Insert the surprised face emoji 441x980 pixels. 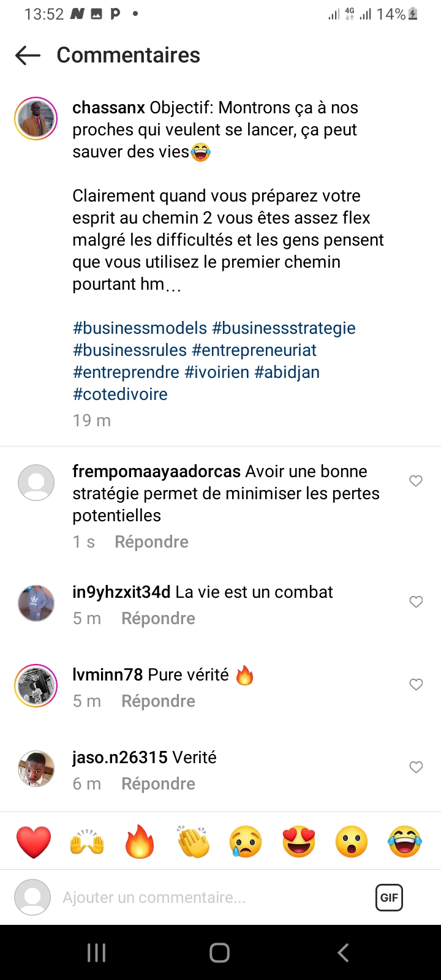coord(352,842)
